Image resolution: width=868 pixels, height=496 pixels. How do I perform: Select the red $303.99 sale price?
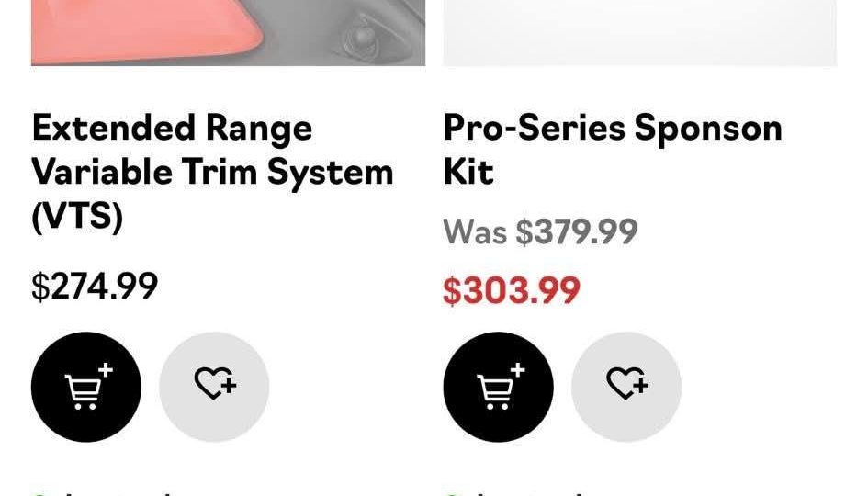click(x=512, y=291)
